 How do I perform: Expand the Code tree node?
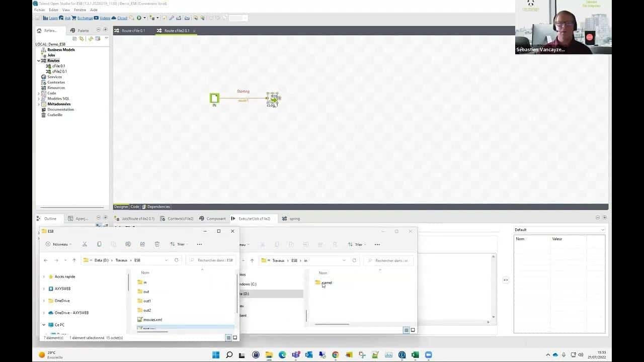coord(39,94)
